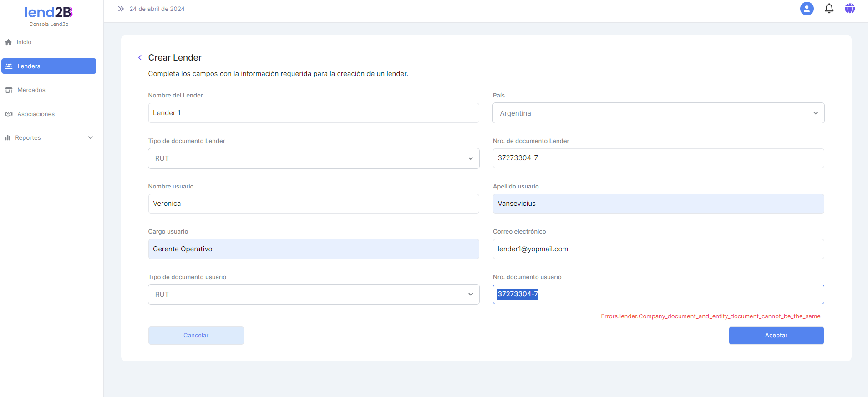Click the Apellido usuario field
The image size is (868, 397).
tap(658, 204)
